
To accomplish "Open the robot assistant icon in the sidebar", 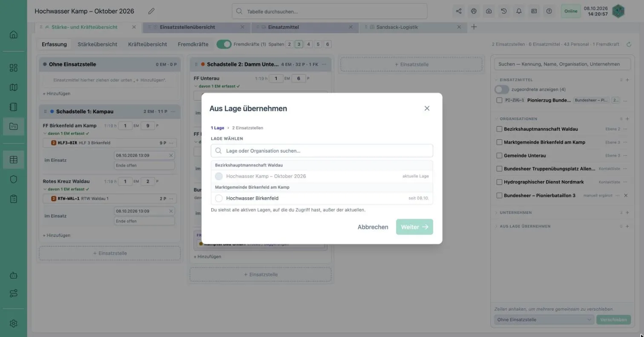I will (14, 275).
